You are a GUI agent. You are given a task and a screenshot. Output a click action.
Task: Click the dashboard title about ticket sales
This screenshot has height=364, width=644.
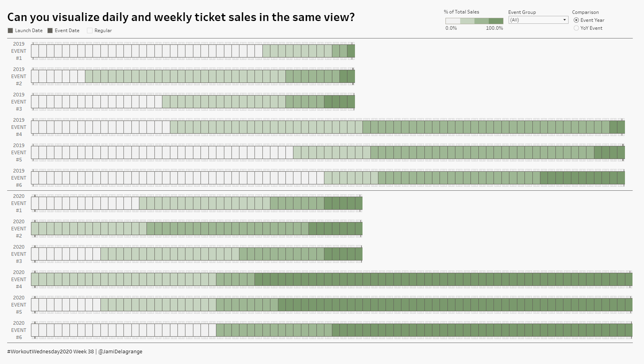coord(181,17)
